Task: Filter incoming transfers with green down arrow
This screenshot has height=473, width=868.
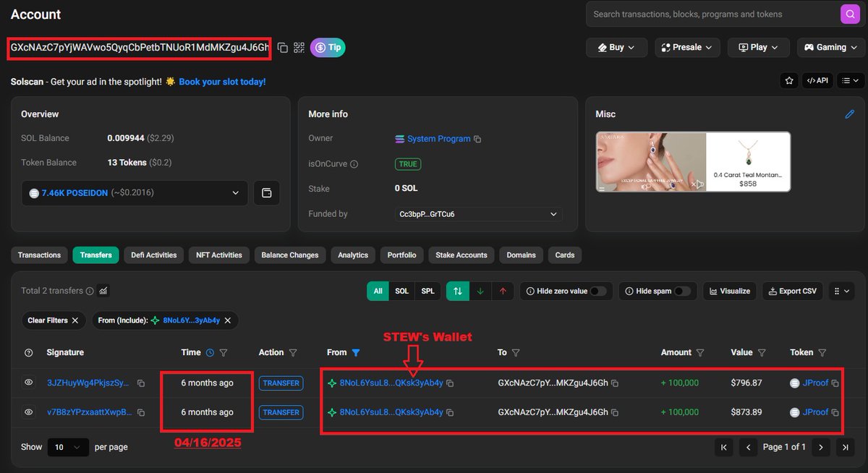Action: tap(480, 291)
